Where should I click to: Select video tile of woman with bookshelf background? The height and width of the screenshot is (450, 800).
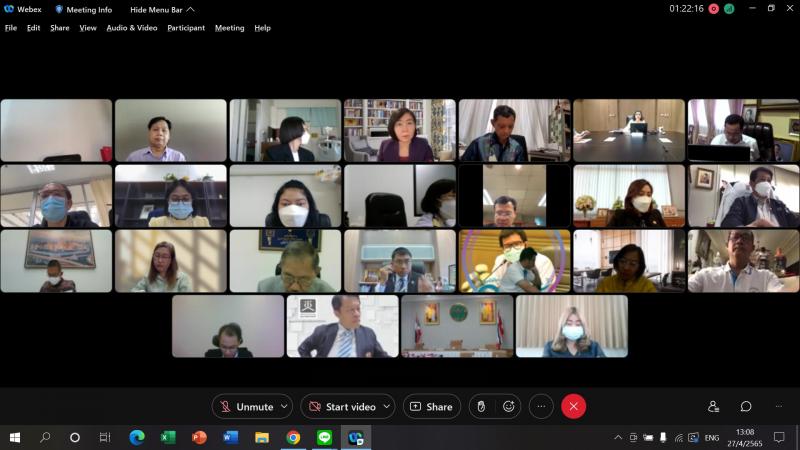(400, 131)
